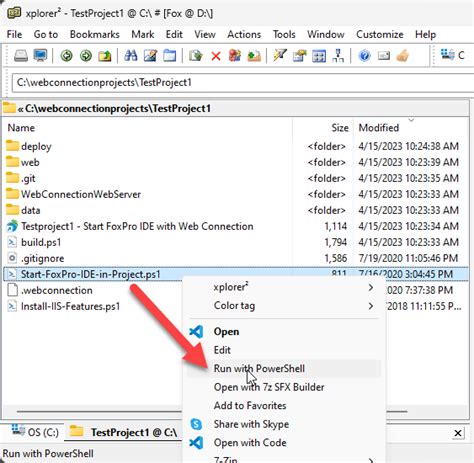
Task: Open the Help menu
Action: tap(425, 34)
